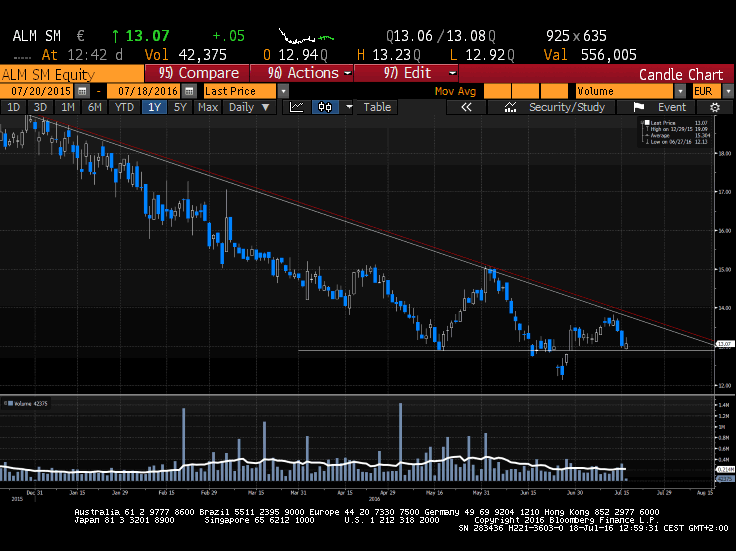This screenshot has height=551, width=736.
Task: Expand the Volume study dropdown arrow
Action: pos(680,91)
